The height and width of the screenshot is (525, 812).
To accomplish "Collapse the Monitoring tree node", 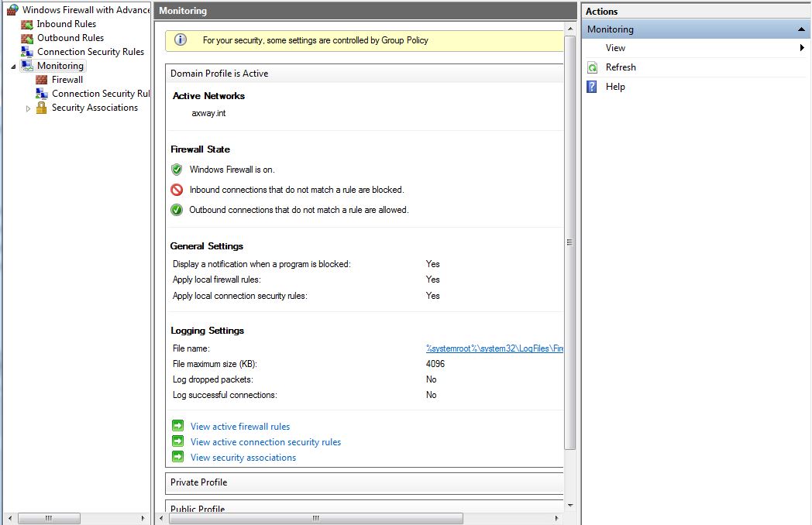I will [13, 67].
